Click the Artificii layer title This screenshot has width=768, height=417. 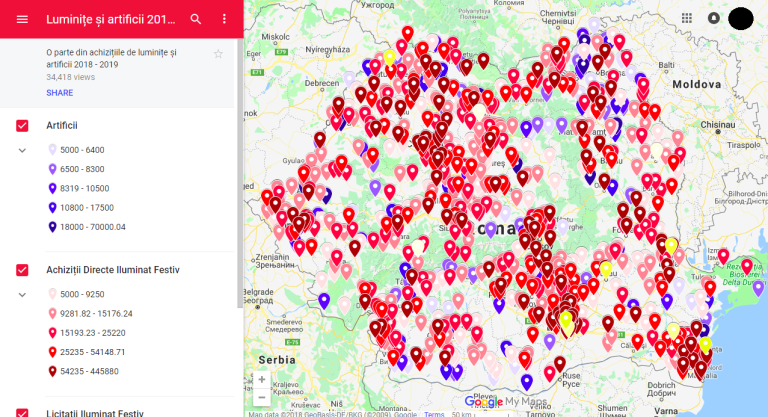[x=62, y=125]
